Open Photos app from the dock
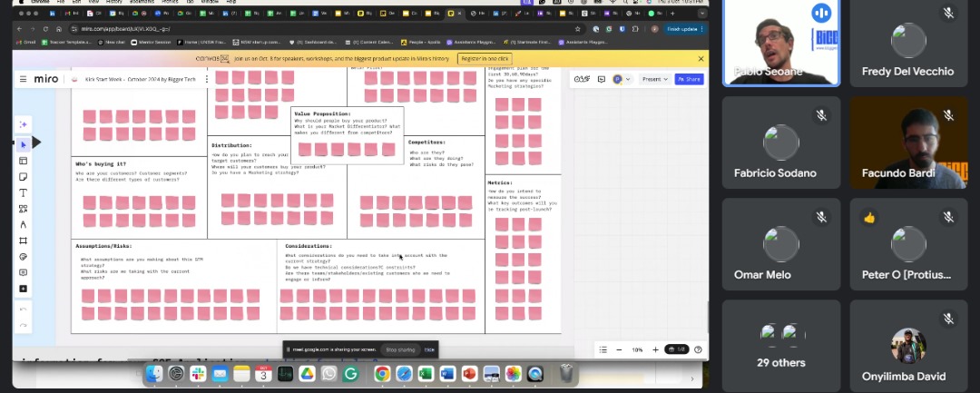The height and width of the screenshot is (393, 980). pyautogui.click(x=513, y=374)
